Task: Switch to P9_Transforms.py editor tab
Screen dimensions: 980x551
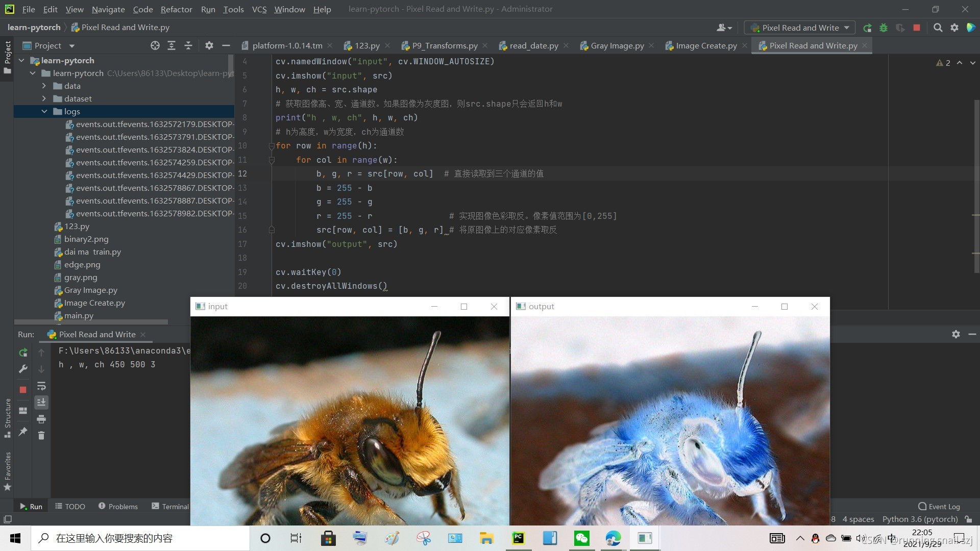Action: pyautogui.click(x=445, y=46)
